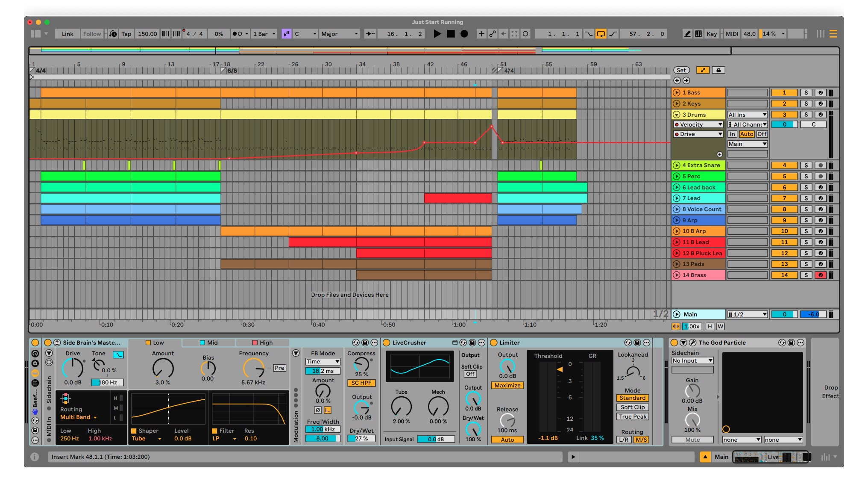The width and height of the screenshot is (868, 499).
Task: Click the scale mode sharp-flat icon
Action: click(x=286, y=34)
